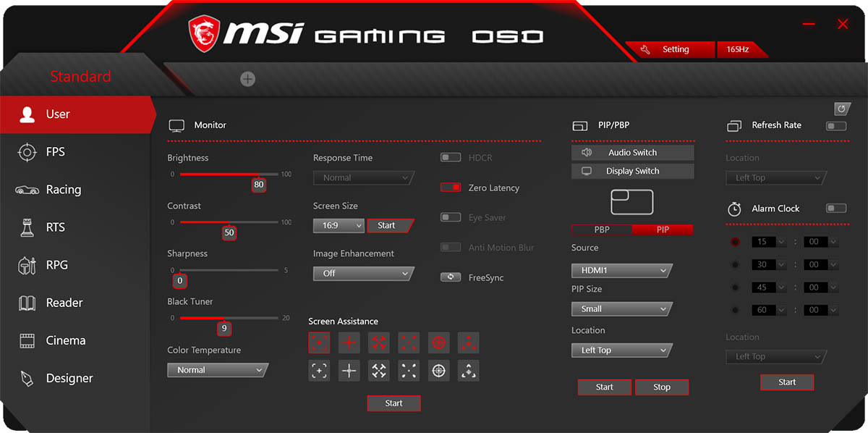
Task: Click Start in PIP/PBP section
Action: click(605, 387)
